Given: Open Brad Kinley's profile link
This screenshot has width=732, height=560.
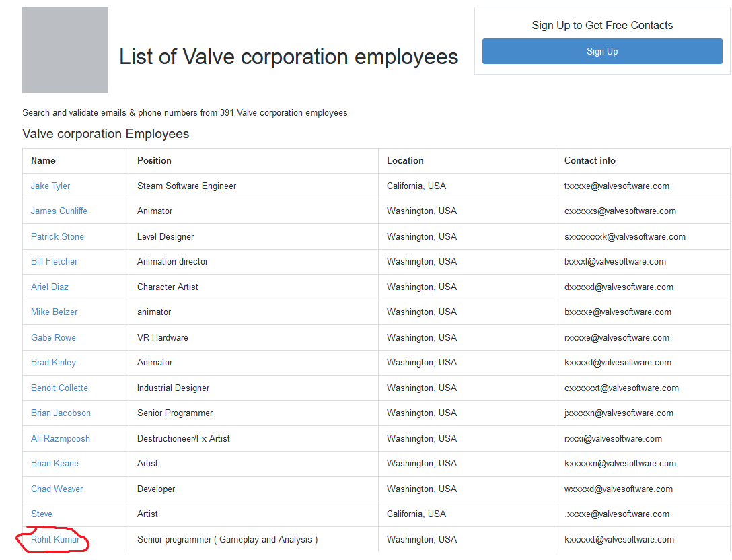Looking at the screenshot, I should (x=53, y=362).
